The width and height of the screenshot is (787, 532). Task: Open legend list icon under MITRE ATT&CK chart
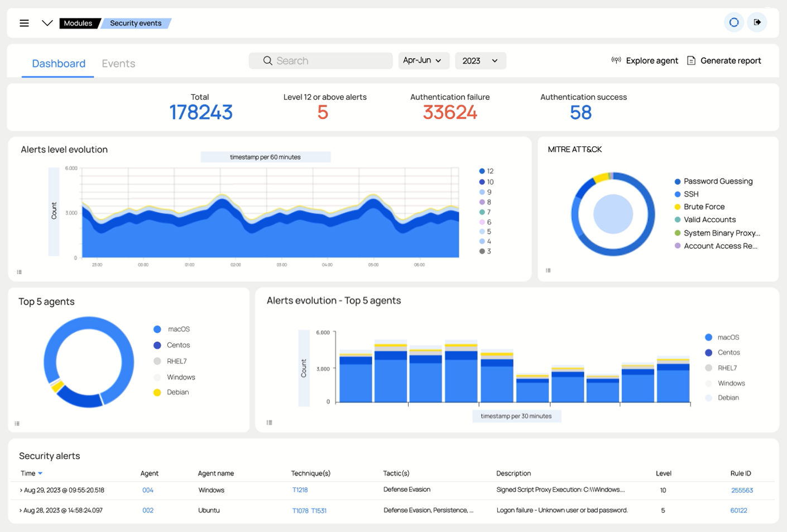point(548,270)
